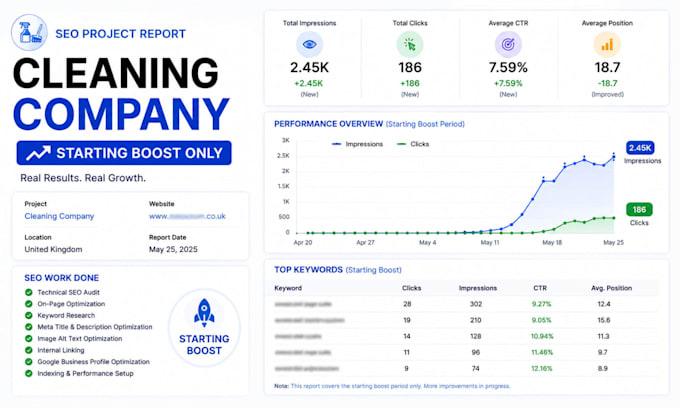The width and height of the screenshot is (680, 409).
Task: Click check beside Meta Title & Description Optimization
Action: coord(29,327)
